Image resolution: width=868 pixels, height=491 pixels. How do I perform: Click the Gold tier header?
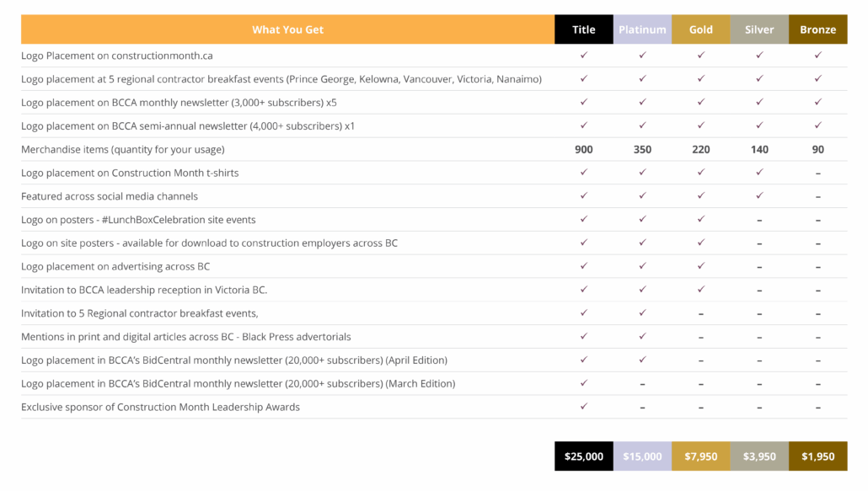[x=701, y=29]
